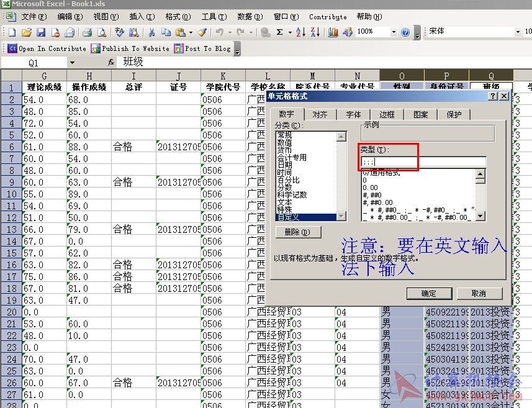The image size is (532, 408).
Task: Open the Name Box Q1 dropdown
Action: pos(72,63)
